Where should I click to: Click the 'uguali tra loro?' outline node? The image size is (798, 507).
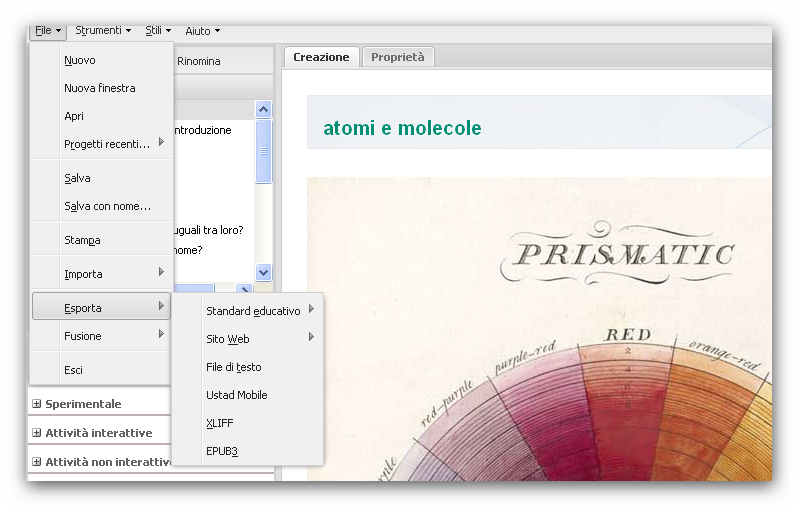pos(209,230)
